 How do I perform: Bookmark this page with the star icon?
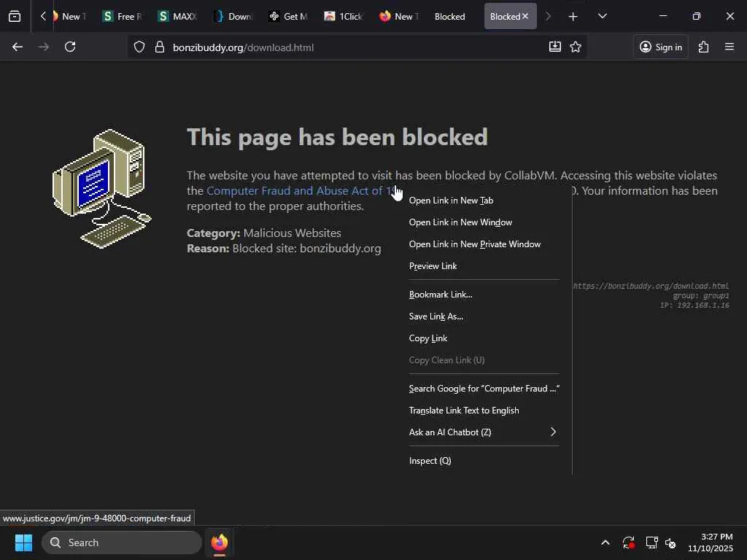click(576, 47)
